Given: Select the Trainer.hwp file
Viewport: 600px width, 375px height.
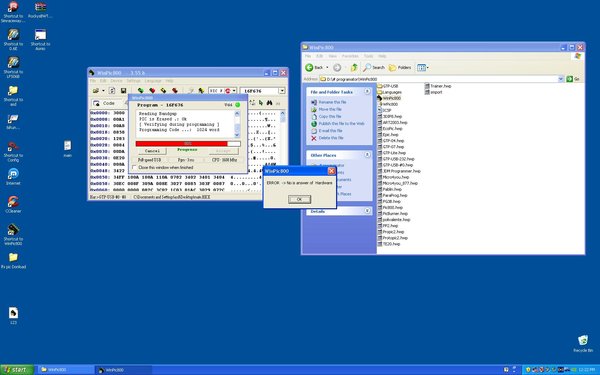Looking at the screenshot, I should point(438,86).
